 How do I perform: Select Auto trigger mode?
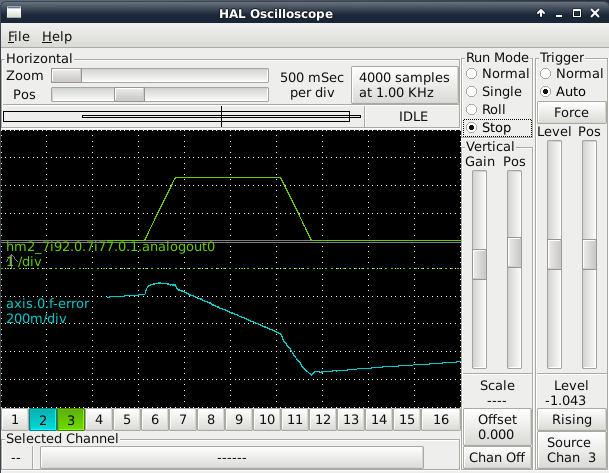[x=563, y=91]
